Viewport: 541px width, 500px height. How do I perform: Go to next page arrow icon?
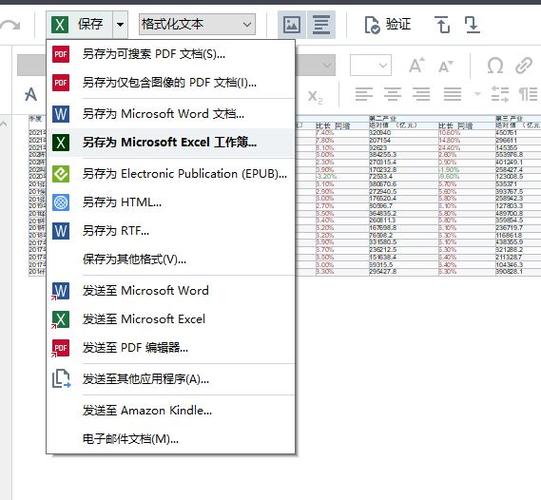point(472,24)
